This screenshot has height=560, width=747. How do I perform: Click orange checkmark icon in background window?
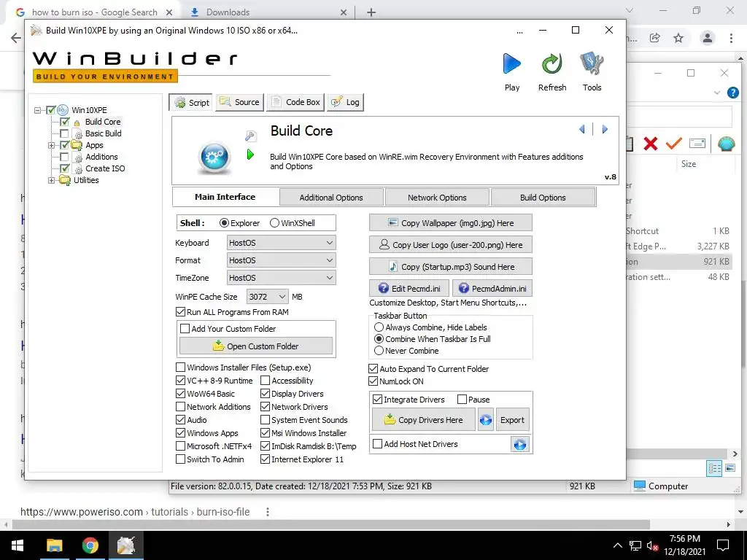[673, 144]
